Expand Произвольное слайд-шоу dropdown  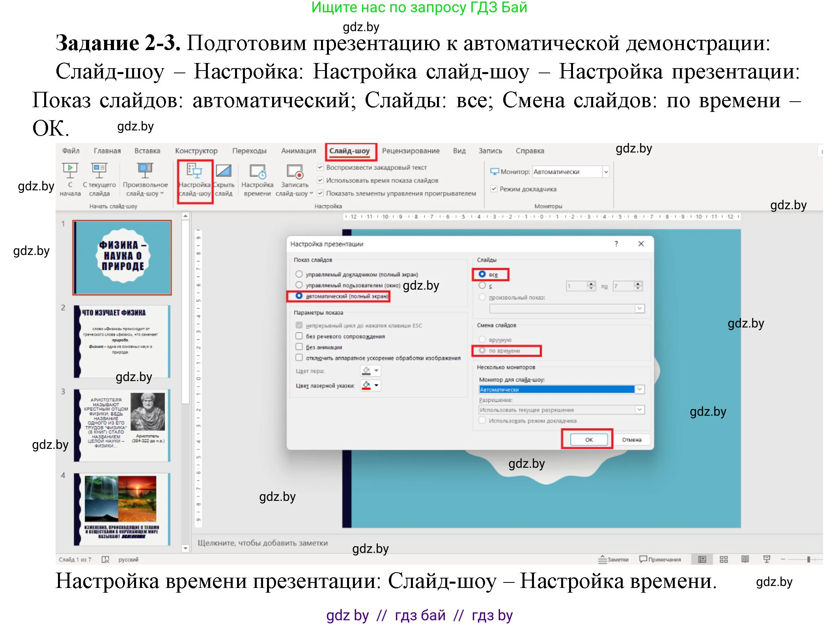coord(162,193)
